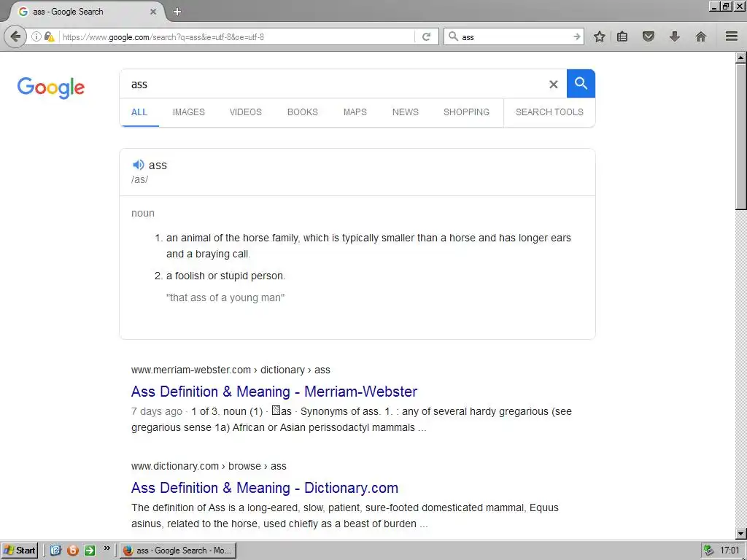Click the 'noun' part-of-speech label

tap(143, 214)
